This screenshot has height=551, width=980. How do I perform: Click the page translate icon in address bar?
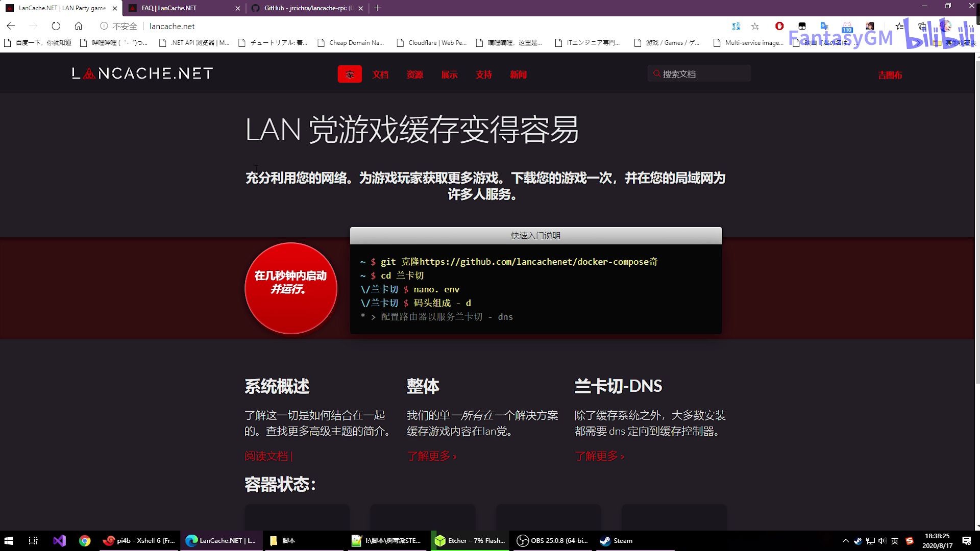(x=736, y=26)
